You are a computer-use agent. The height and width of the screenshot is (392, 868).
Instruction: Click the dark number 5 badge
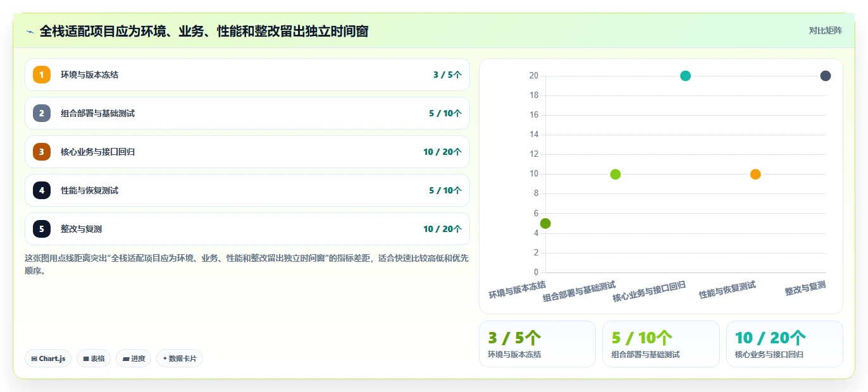tap(42, 229)
